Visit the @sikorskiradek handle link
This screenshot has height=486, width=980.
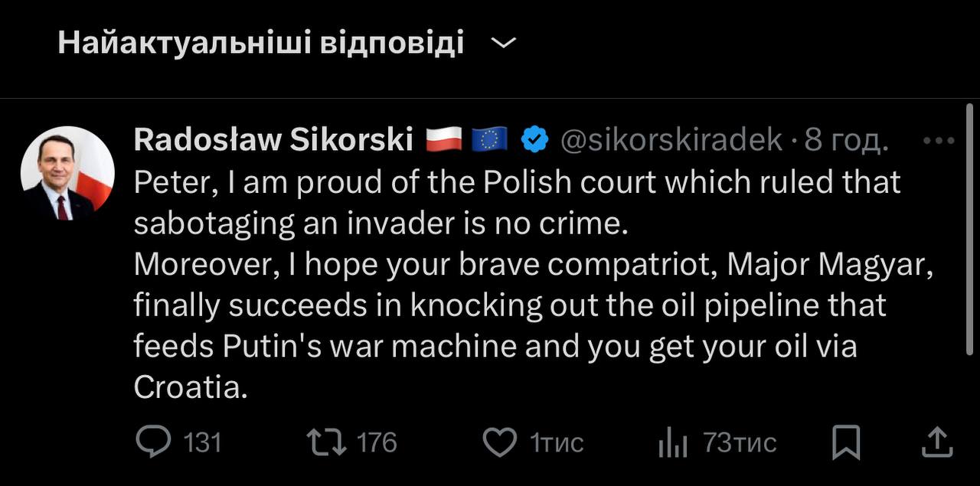coord(671,140)
